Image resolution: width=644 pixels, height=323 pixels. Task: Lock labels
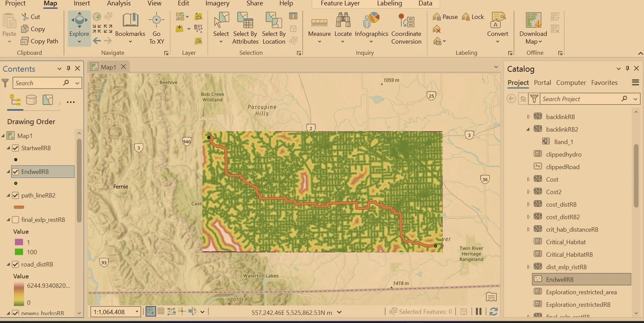[473, 17]
